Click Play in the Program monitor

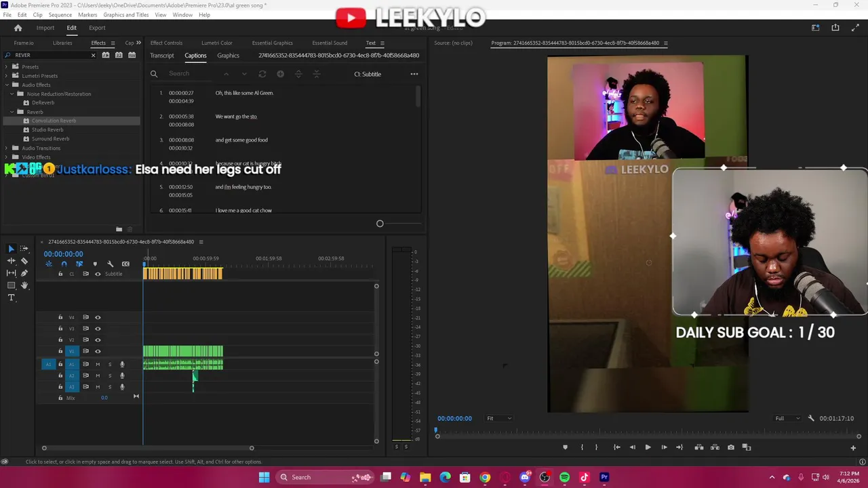click(648, 447)
